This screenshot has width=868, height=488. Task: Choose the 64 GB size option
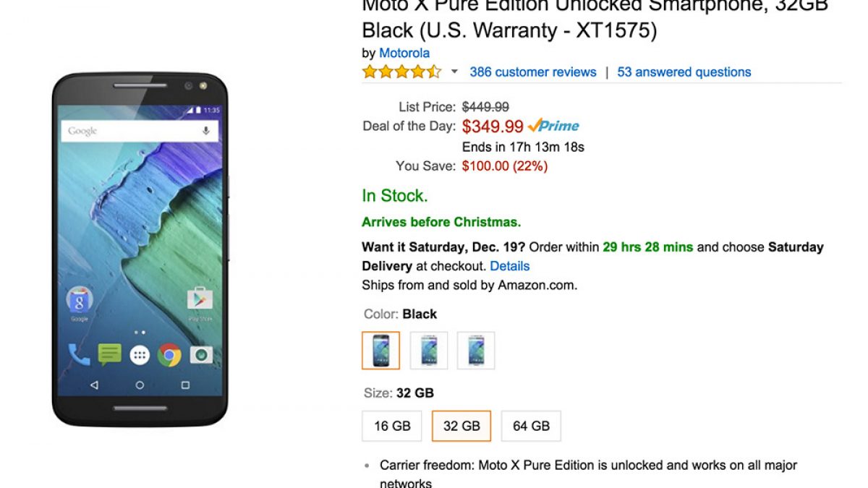coord(531,426)
